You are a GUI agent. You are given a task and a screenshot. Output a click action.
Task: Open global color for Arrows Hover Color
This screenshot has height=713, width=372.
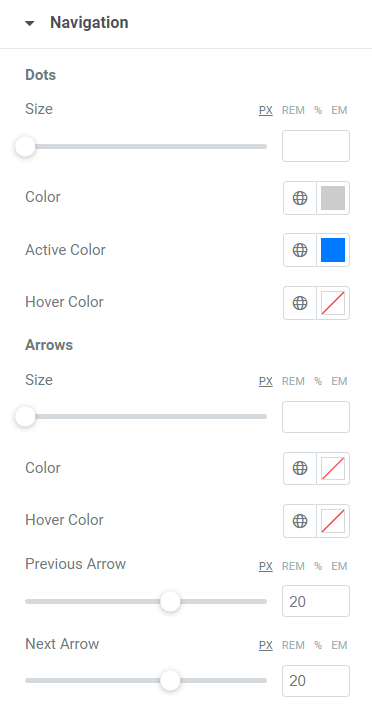click(x=300, y=521)
